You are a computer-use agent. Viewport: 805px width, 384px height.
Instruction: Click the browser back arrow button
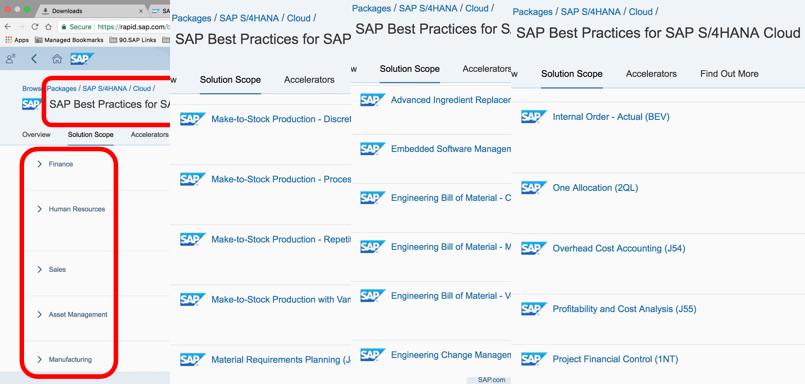click(x=9, y=27)
